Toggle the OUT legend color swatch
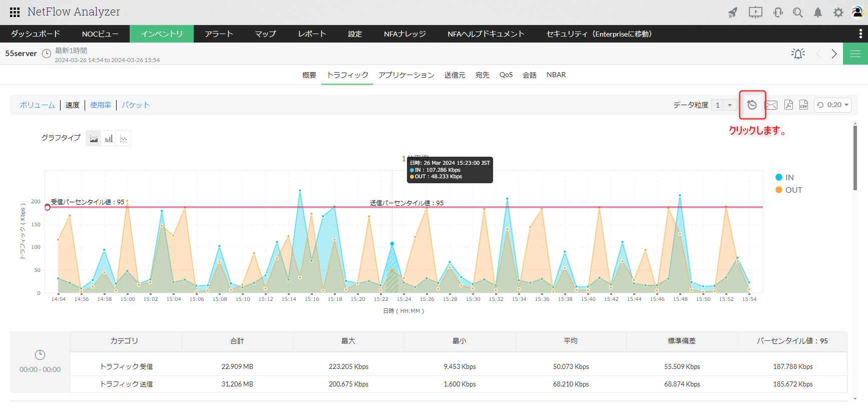The width and height of the screenshot is (868, 412). tap(779, 190)
